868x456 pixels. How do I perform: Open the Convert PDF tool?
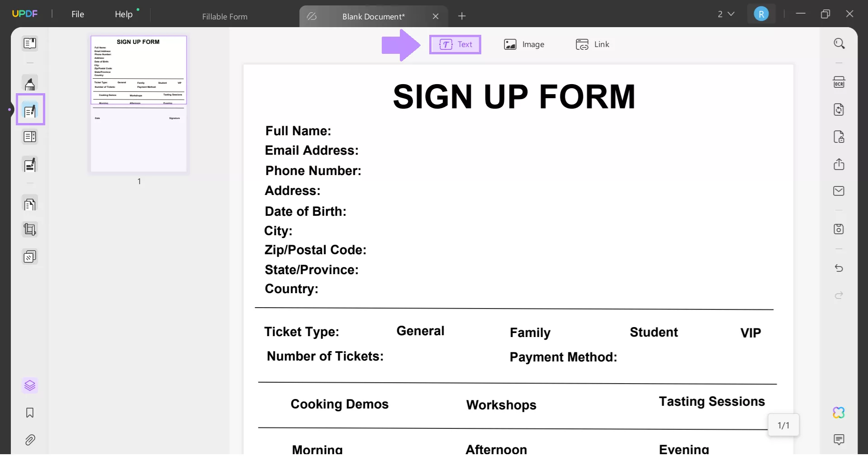click(x=839, y=109)
